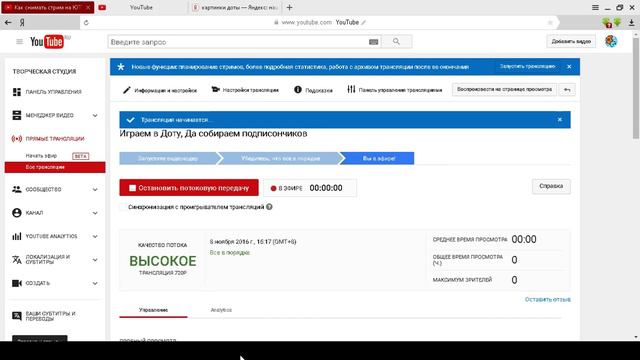
Task: Click the ВЫСОКОЕ stream quality text
Action: [x=162, y=261]
